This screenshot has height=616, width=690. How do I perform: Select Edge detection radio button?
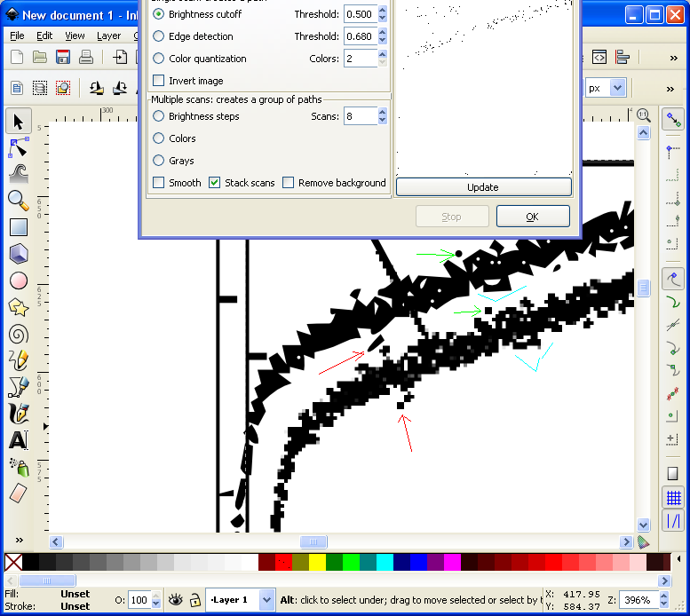[x=158, y=36]
